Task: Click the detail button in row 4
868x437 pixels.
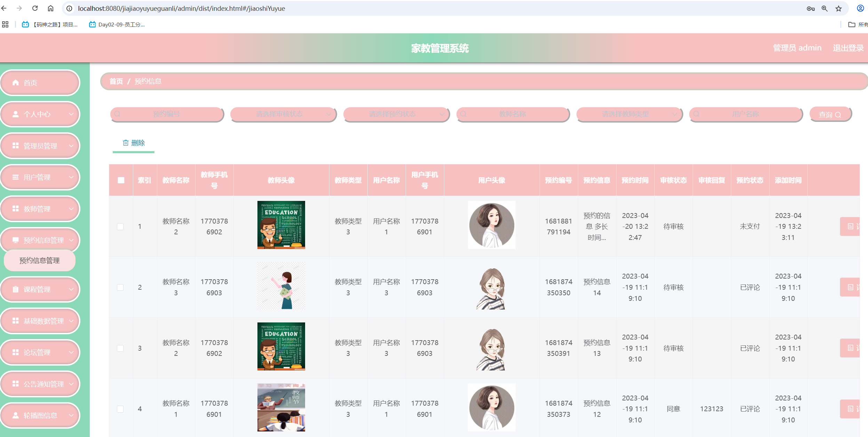Action: pyautogui.click(x=850, y=409)
